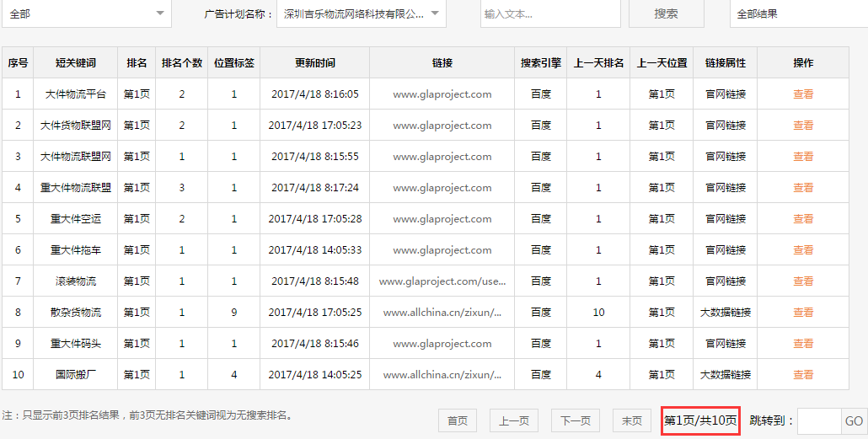Click the 链接属性 column header
The image size is (868, 439).
click(726, 62)
